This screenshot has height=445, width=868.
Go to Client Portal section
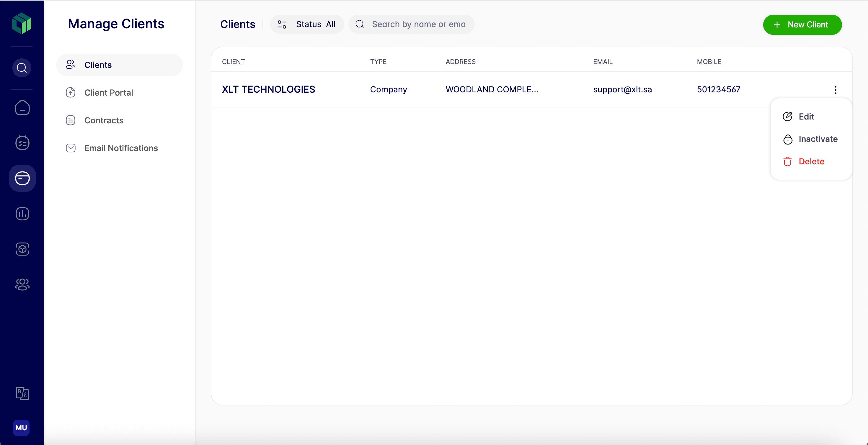(109, 93)
